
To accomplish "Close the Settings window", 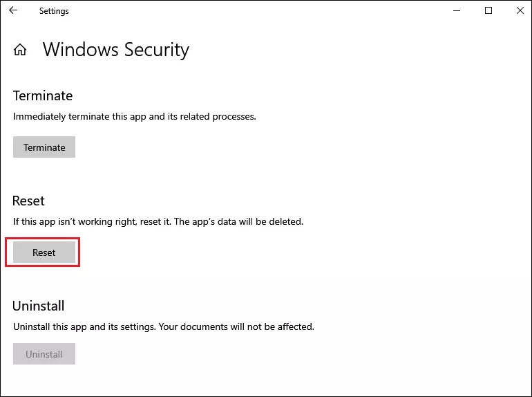I will (520, 10).
